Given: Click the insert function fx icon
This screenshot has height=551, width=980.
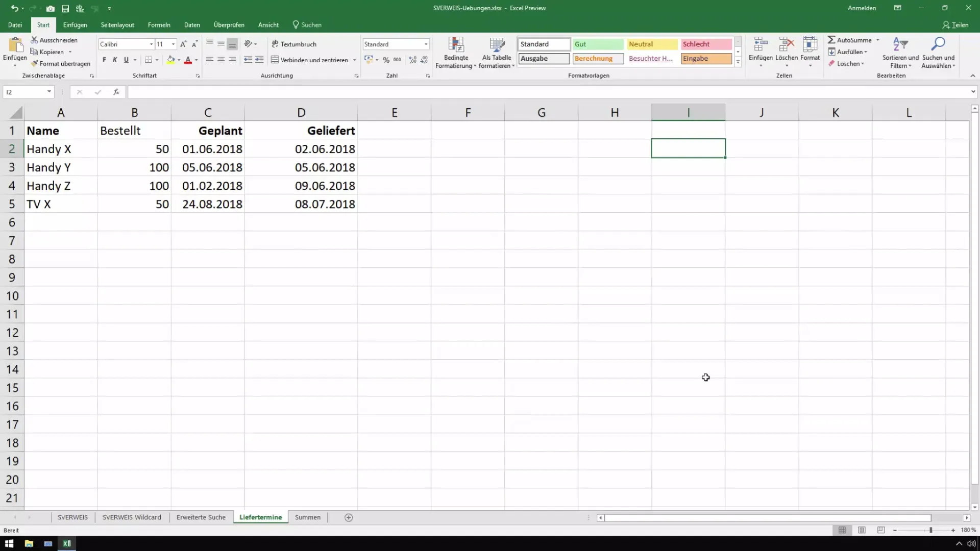Looking at the screenshot, I should (x=116, y=92).
